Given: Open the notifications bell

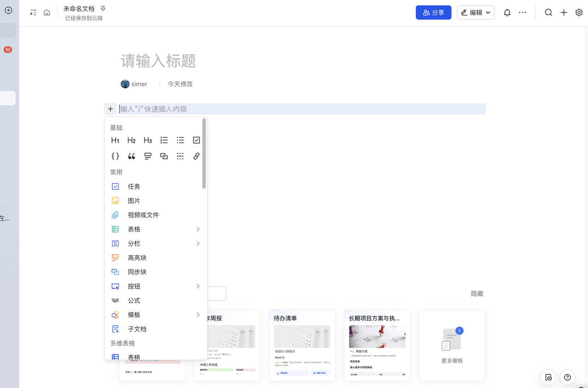Looking at the screenshot, I should 507,13.
